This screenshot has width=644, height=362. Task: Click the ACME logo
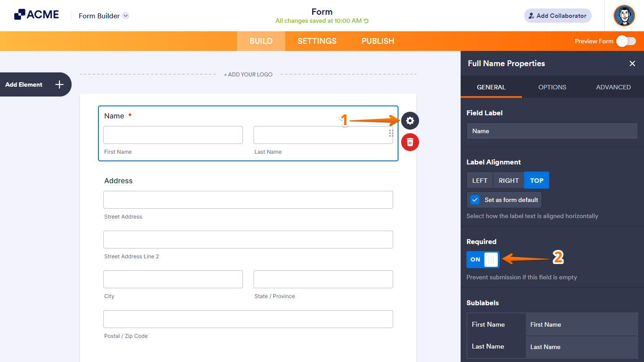pyautogui.click(x=36, y=14)
